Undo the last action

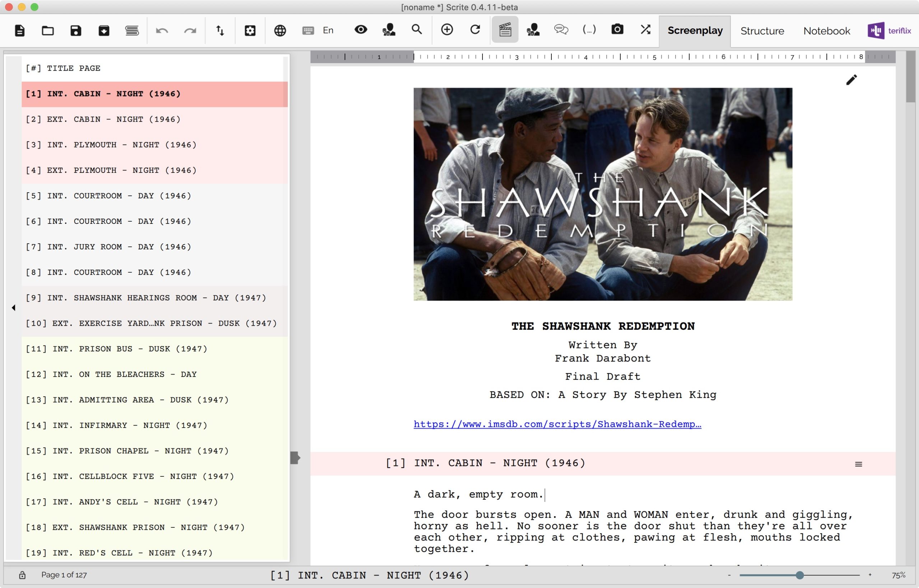click(x=162, y=30)
